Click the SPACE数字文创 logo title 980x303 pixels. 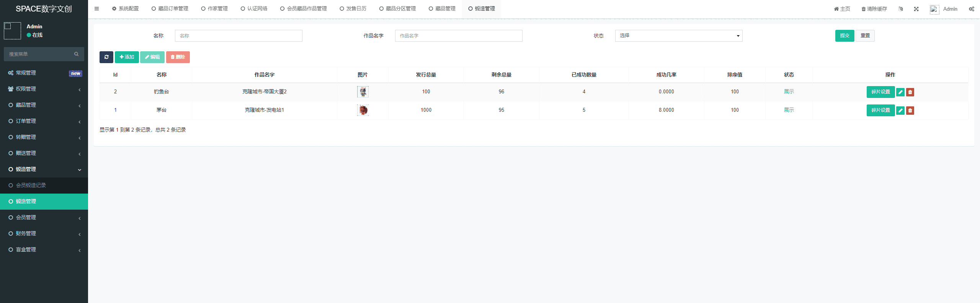44,9
